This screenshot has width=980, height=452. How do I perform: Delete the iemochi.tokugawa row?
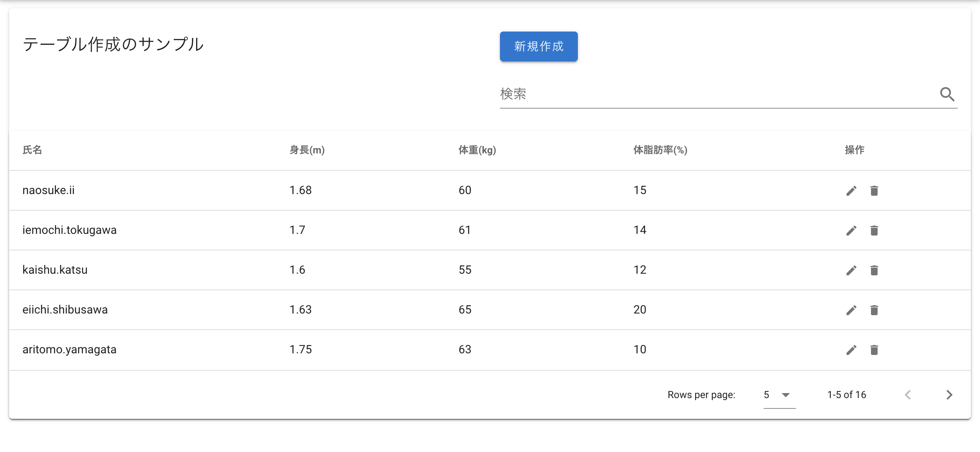(x=874, y=231)
